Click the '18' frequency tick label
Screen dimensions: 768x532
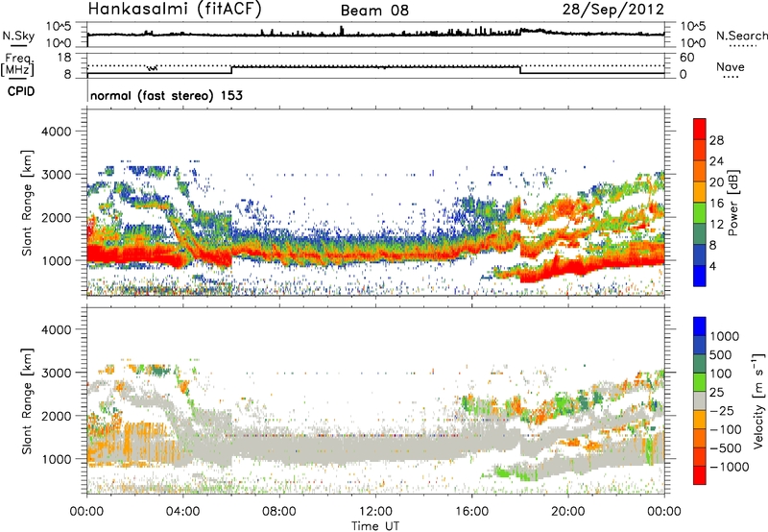tap(64, 58)
